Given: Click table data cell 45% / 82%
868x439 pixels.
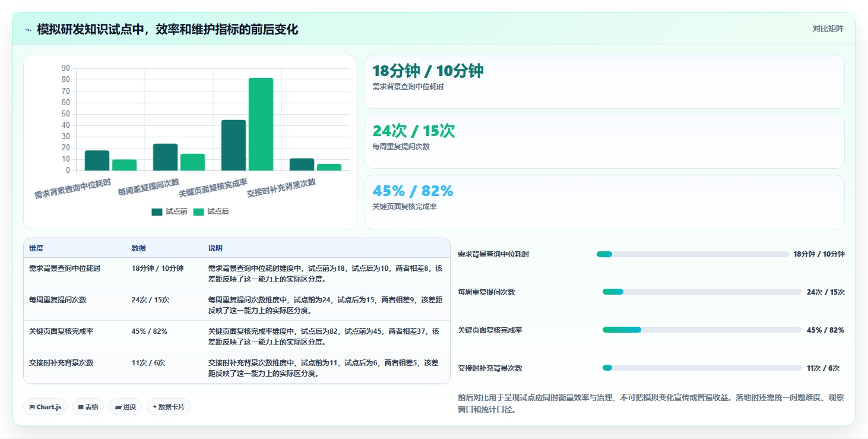Looking at the screenshot, I should [x=149, y=331].
